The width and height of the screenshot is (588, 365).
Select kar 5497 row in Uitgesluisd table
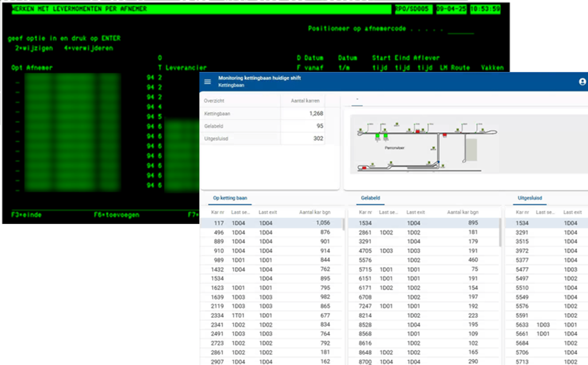click(x=547, y=278)
